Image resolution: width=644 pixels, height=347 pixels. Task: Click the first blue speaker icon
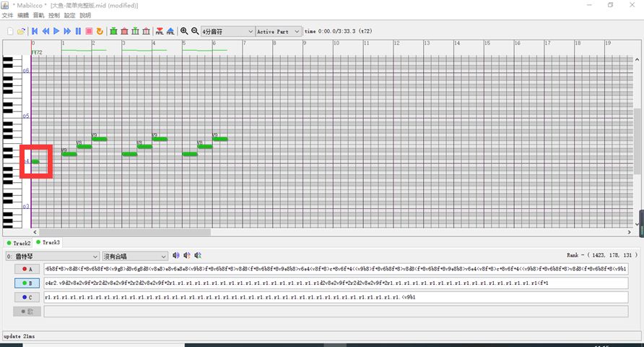click(x=176, y=255)
